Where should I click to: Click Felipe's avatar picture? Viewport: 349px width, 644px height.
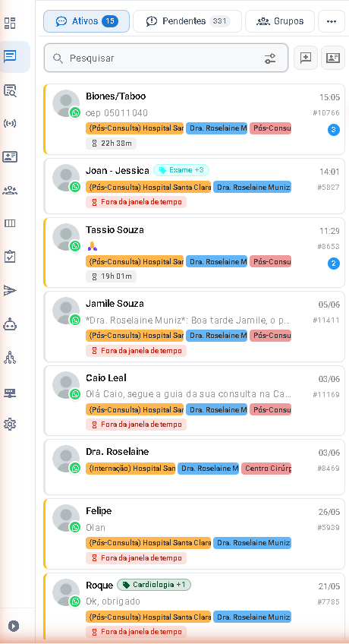tap(65, 518)
